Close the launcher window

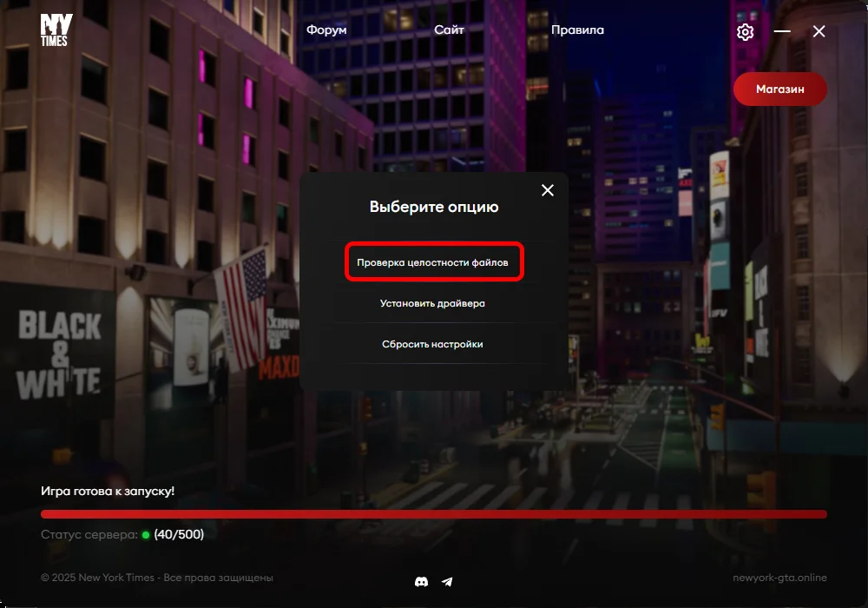819,31
